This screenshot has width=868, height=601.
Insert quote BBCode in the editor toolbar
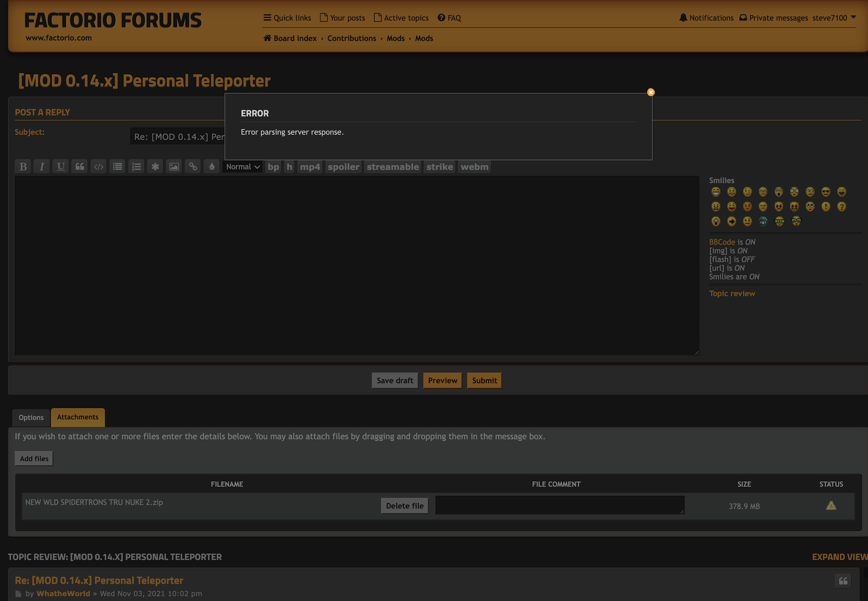[x=80, y=167]
